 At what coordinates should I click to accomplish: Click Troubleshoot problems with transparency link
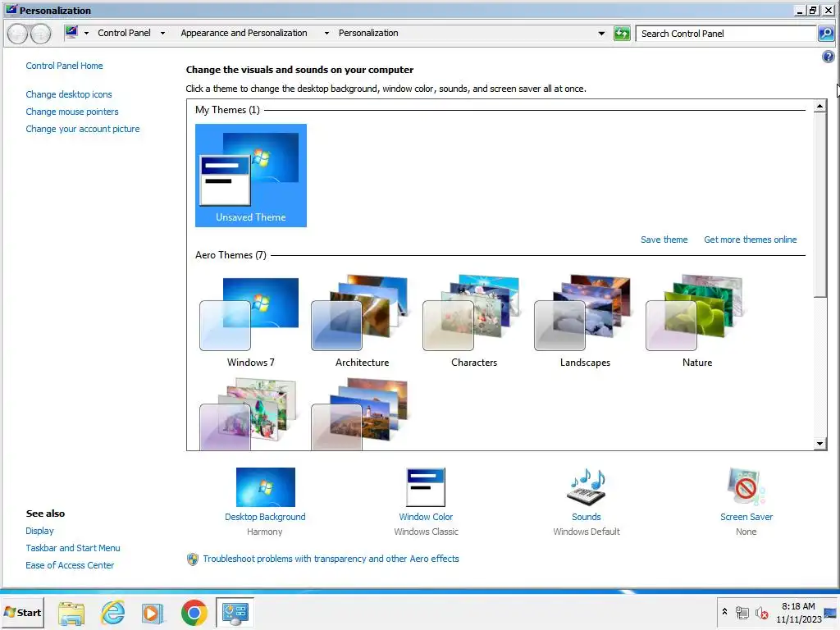click(x=331, y=559)
